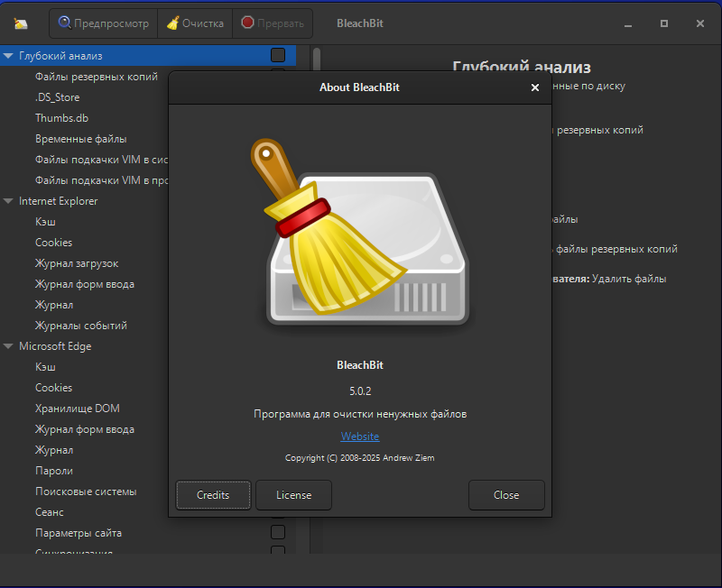722x588 pixels.
Task: Toggle the Синхронизация checkbox
Action: [x=278, y=551]
